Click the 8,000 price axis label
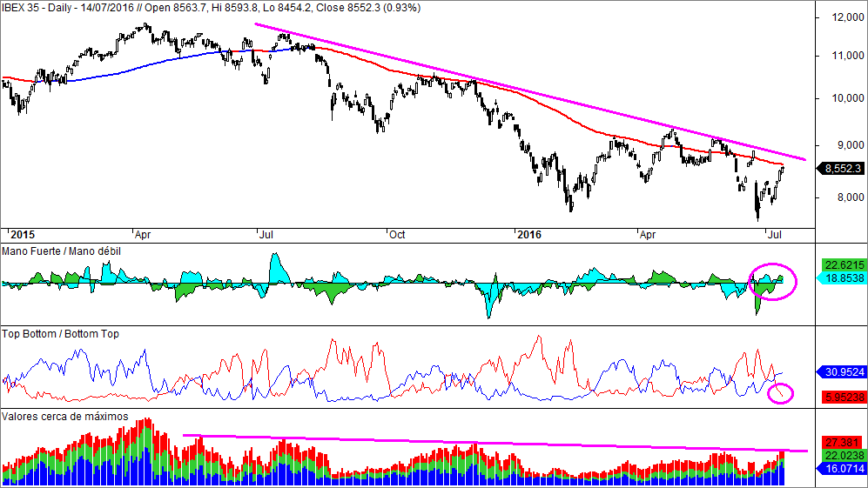 [851, 197]
